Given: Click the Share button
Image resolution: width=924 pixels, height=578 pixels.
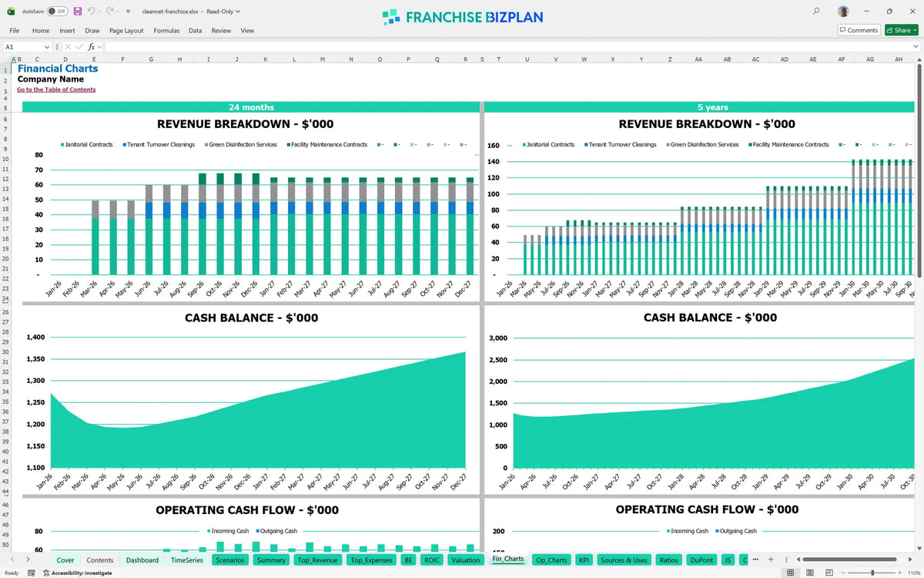Looking at the screenshot, I should tap(900, 30).
